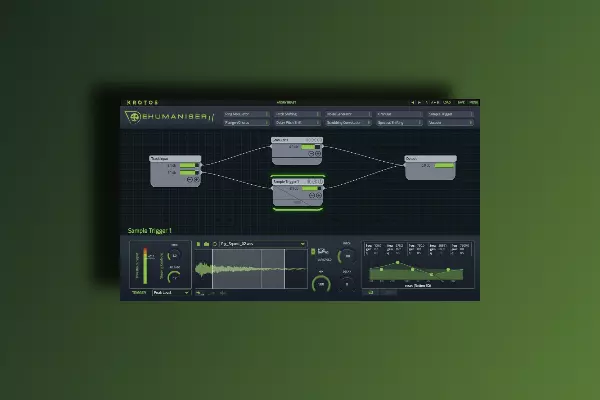
Task: Toggle the small green switch right of waveform
Action: tap(313, 251)
